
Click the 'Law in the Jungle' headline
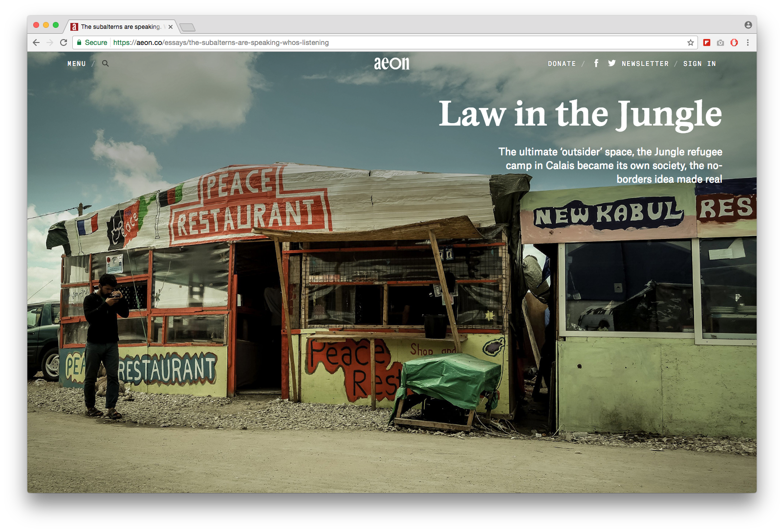(x=580, y=114)
